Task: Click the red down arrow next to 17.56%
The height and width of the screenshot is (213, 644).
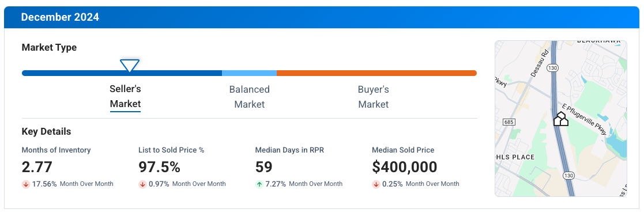Action: [x=25, y=184]
